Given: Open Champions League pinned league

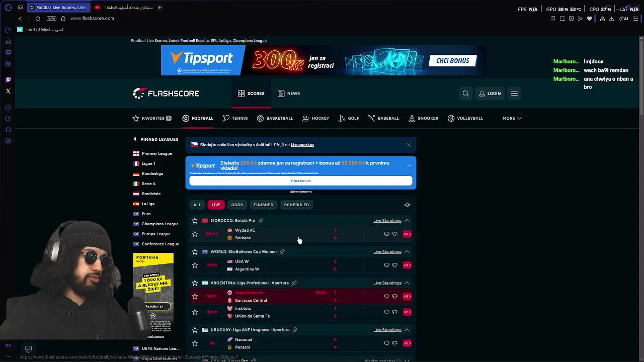Looking at the screenshot, I should [x=155, y=224].
